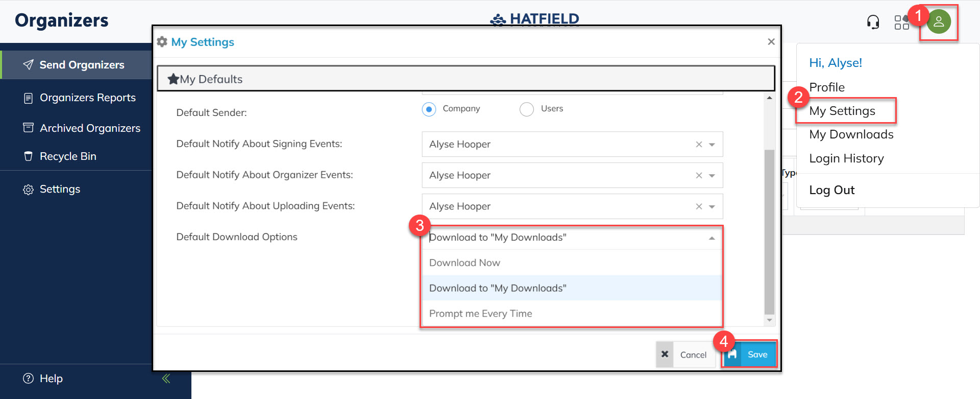Collapse the sidebar with double-chevron icon
The height and width of the screenshot is (399, 980).
166,379
